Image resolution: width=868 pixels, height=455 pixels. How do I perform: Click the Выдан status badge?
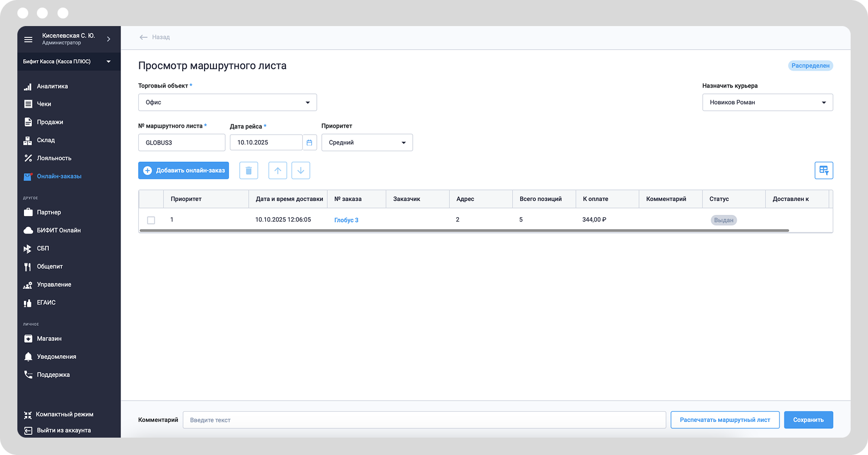(724, 220)
